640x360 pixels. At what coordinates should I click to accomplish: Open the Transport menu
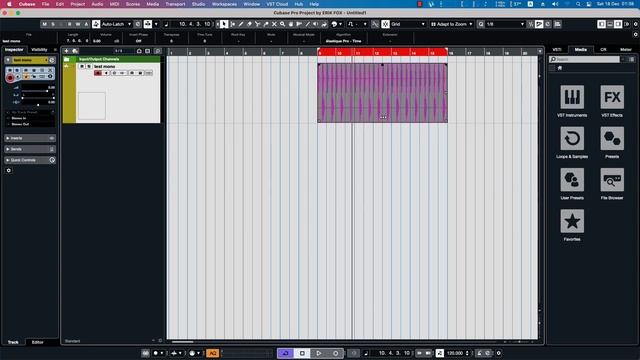(x=176, y=4)
